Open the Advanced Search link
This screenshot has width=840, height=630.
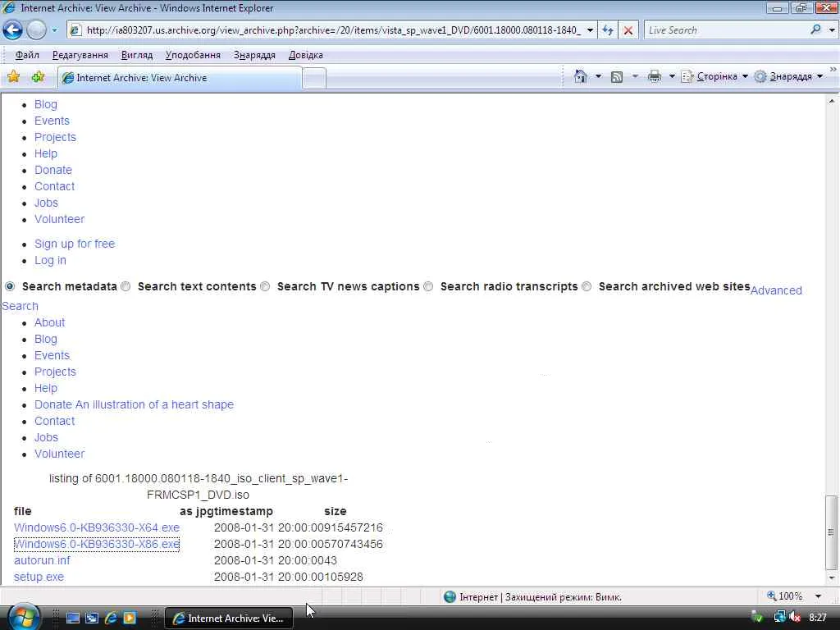click(x=776, y=290)
